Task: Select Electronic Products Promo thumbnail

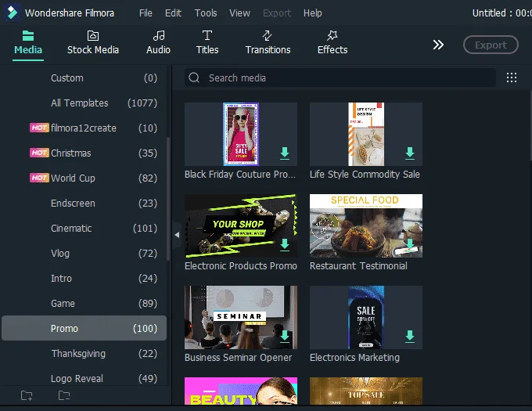Action: click(241, 225)
